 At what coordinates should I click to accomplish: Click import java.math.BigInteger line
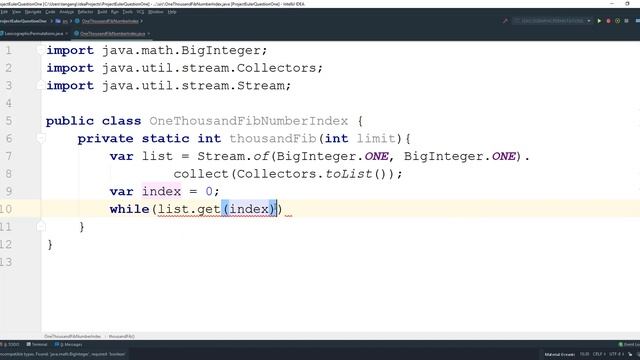point(157,50)
